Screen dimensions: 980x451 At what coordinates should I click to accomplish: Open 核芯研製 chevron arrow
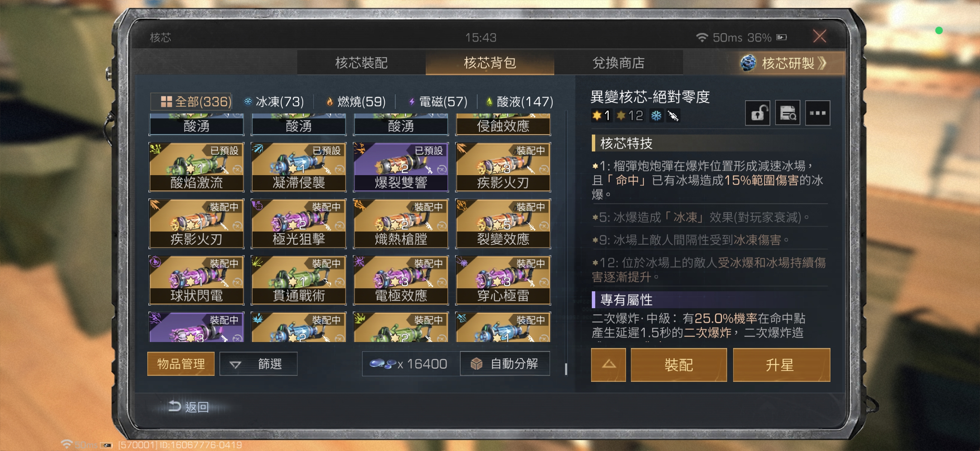click(x=822, y=63)
